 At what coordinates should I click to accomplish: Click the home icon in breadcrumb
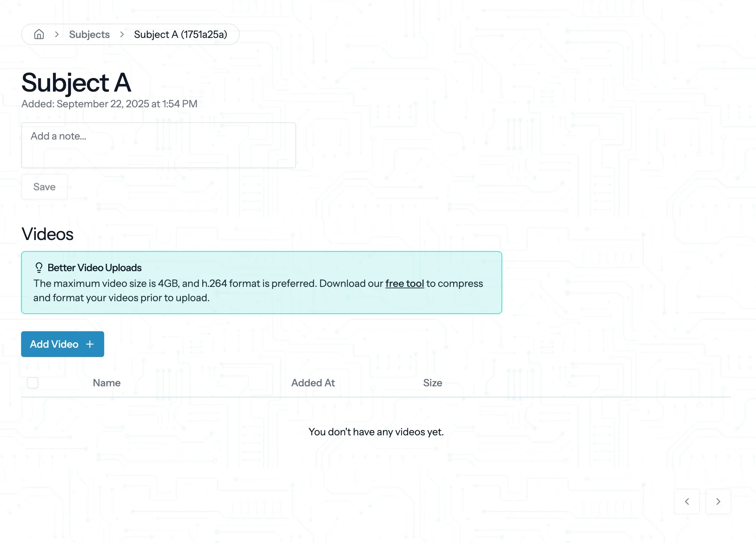39,34
